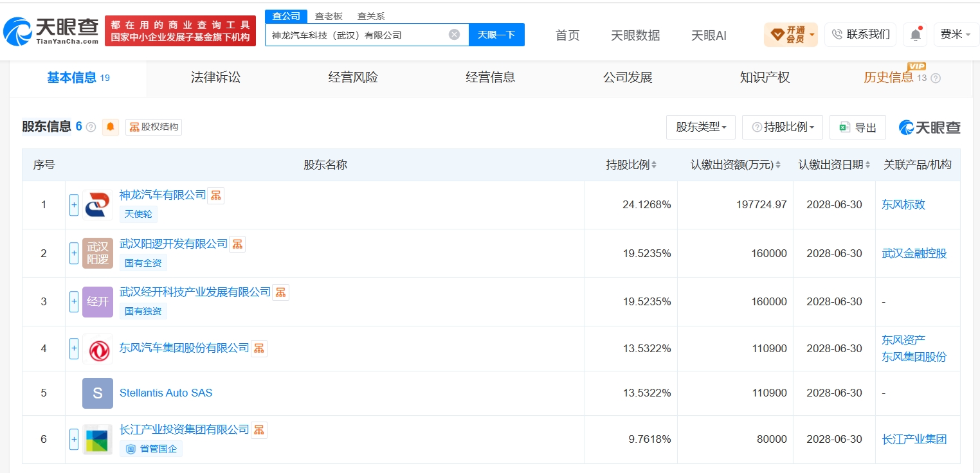Clear the search box text
The height and width of the screenshot is (473, 980).
point(454,35)
